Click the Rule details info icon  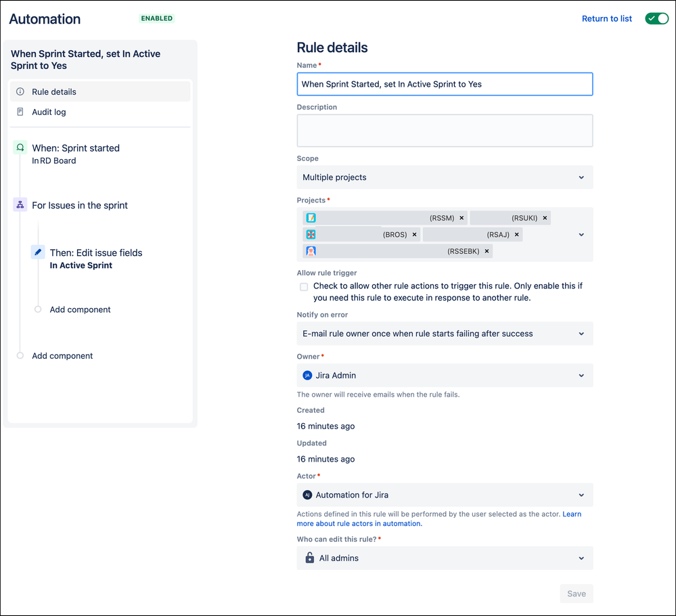click(x=20, y=91)
